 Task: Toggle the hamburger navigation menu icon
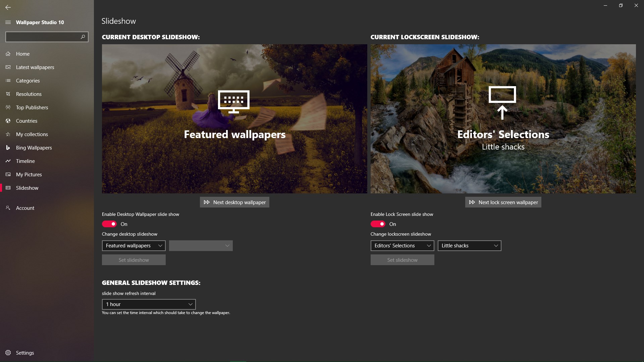(x=8, y=22)
